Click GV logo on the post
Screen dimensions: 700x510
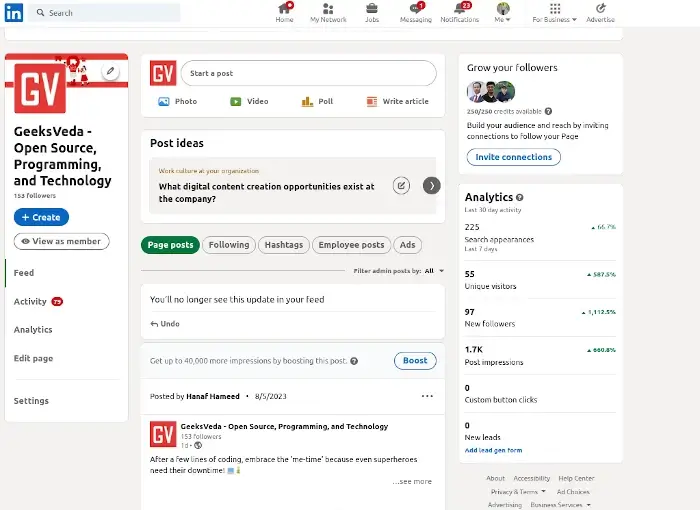tap(163, 434)
